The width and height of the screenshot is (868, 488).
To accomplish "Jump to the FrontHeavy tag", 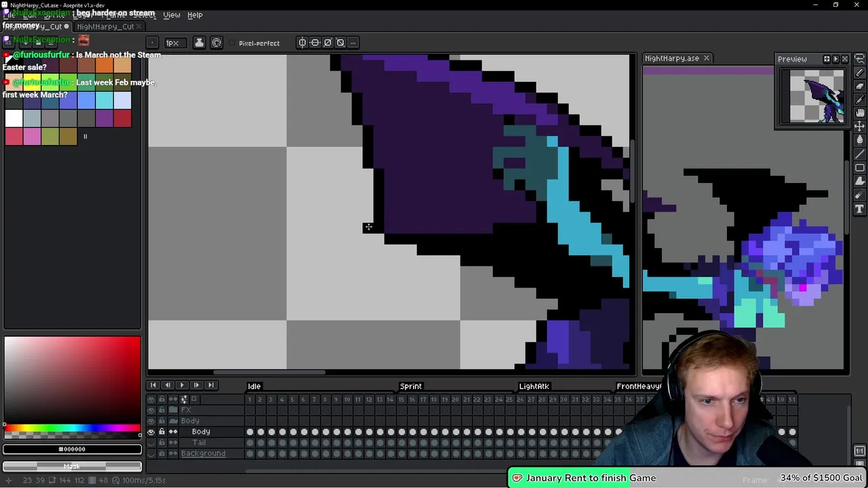I will click(639, 386).
